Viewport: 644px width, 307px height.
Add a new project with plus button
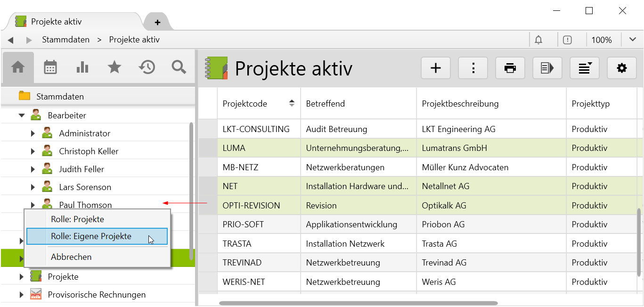click(x=436, y=68)
